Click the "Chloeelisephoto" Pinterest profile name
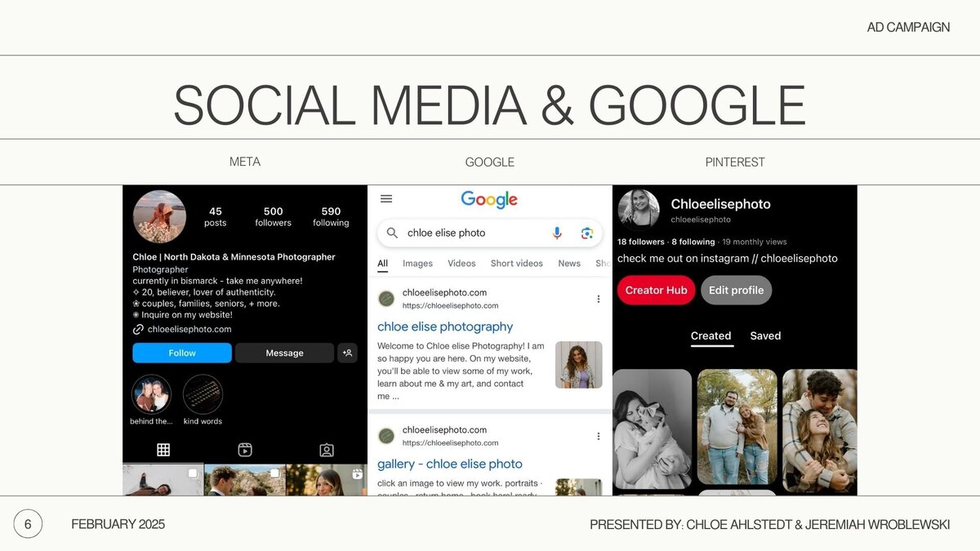 pyautogui.click(x=720, y=204)
